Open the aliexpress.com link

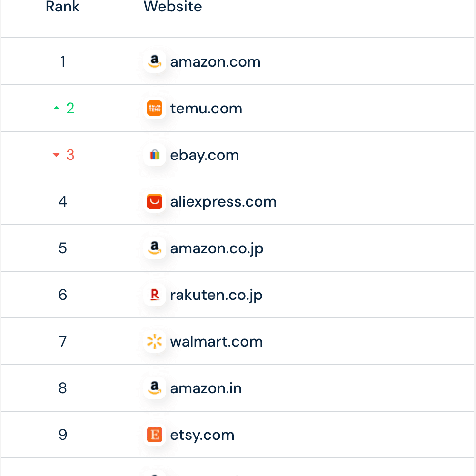[x=223, y=202]
